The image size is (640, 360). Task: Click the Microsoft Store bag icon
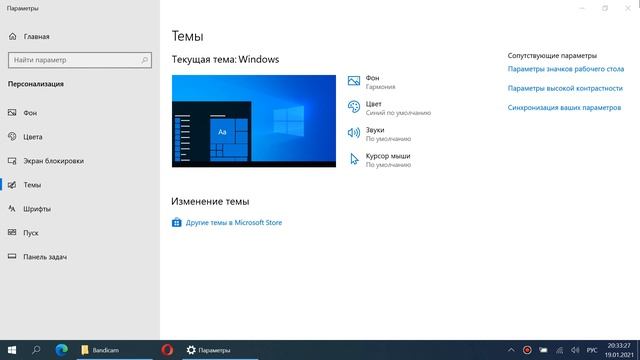[176, 222]
